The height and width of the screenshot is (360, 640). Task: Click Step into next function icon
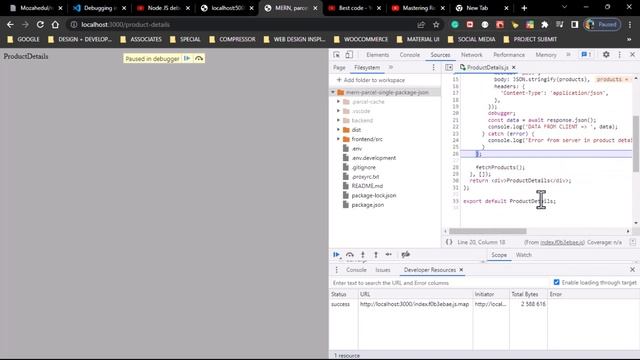362,255
